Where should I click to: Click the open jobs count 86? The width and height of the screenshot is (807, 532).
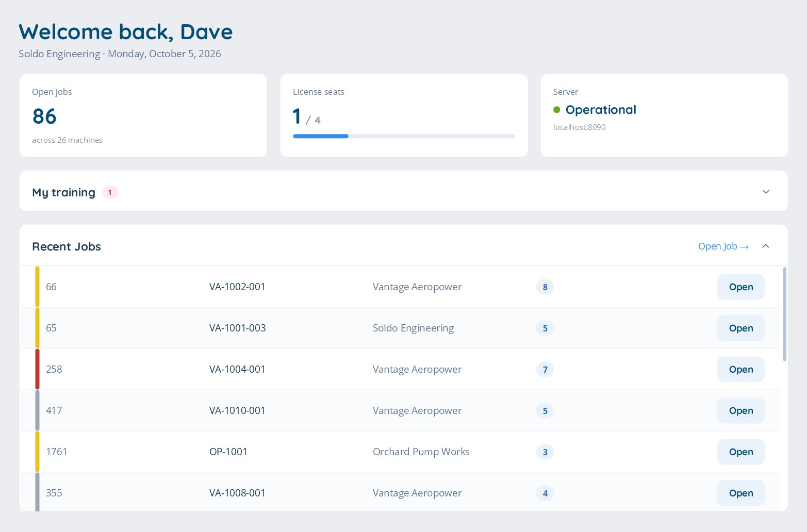(44, 117)
